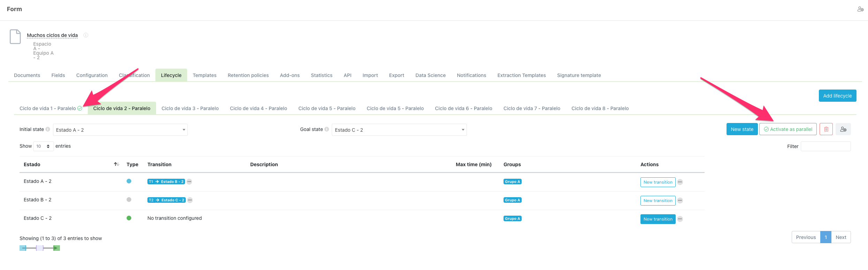Click info icon beside Muchos ciclos de vida
The width and height of the screenshot is (868, 270).
[86, 35]
